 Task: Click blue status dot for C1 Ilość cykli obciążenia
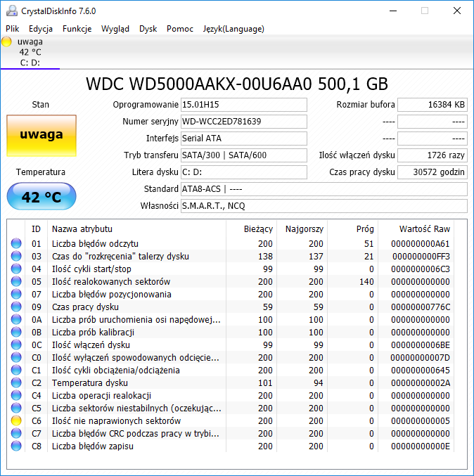coord(16,370)
